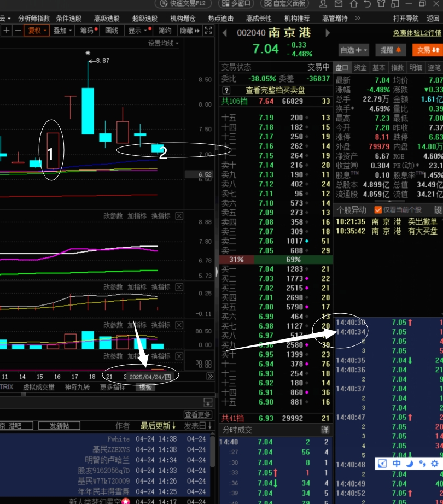Open 叠加 overlay dropdown

point(62,31)
